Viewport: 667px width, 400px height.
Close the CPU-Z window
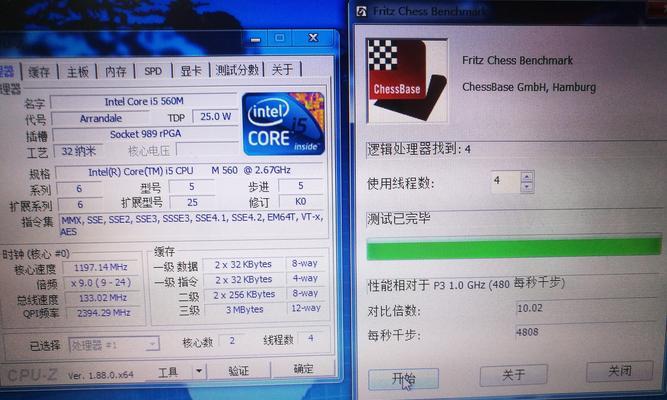(313, 37)
